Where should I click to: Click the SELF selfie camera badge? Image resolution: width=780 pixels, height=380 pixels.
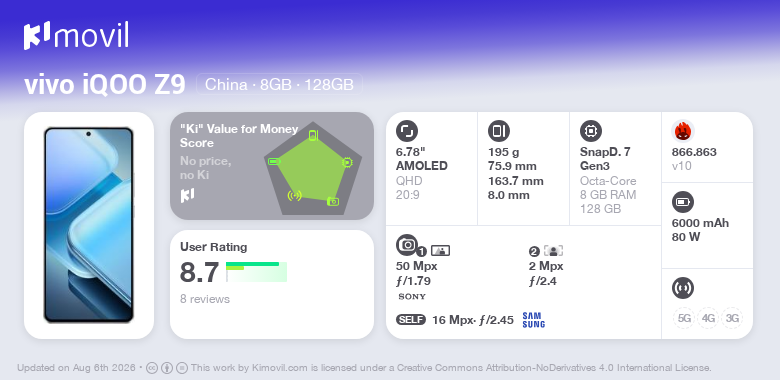coord(411,320)
